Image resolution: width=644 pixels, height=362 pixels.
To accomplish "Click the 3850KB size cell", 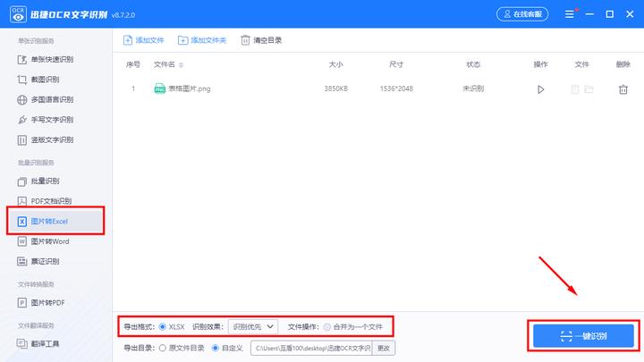I will [336, 88].
